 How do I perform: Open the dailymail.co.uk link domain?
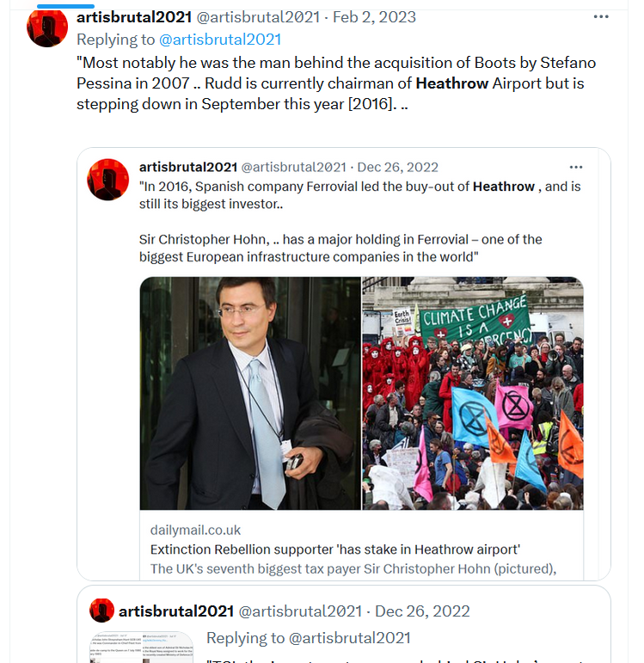(x=195, y=530)
